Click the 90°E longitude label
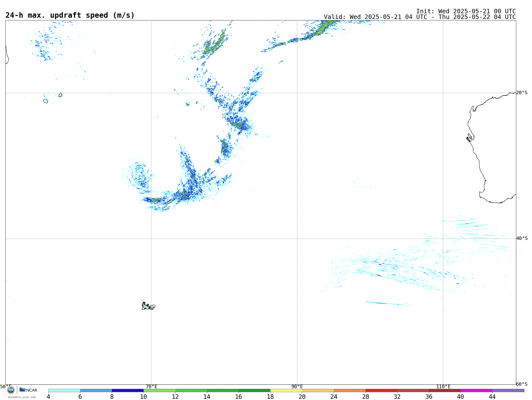This screenshot has height=400, width=532. click(x=297, y=386)
